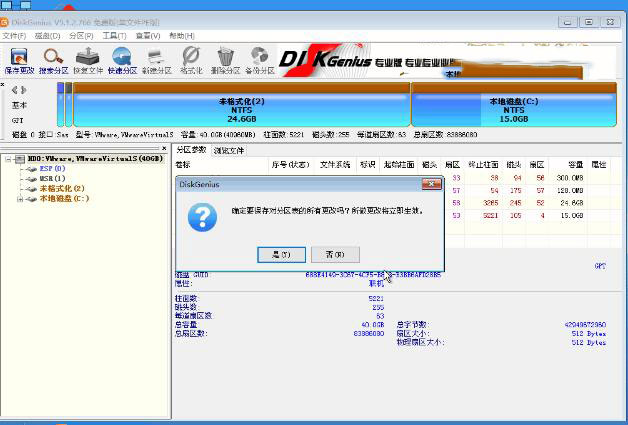Image resolution: width=628 pixels, height=425 pixels.
Task: Click the first monitor icon on the top bar
Action: (6, 5)
